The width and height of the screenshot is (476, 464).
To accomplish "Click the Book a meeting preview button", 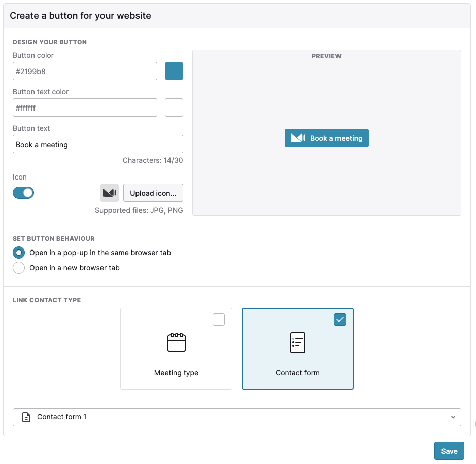I will point(327,138).
